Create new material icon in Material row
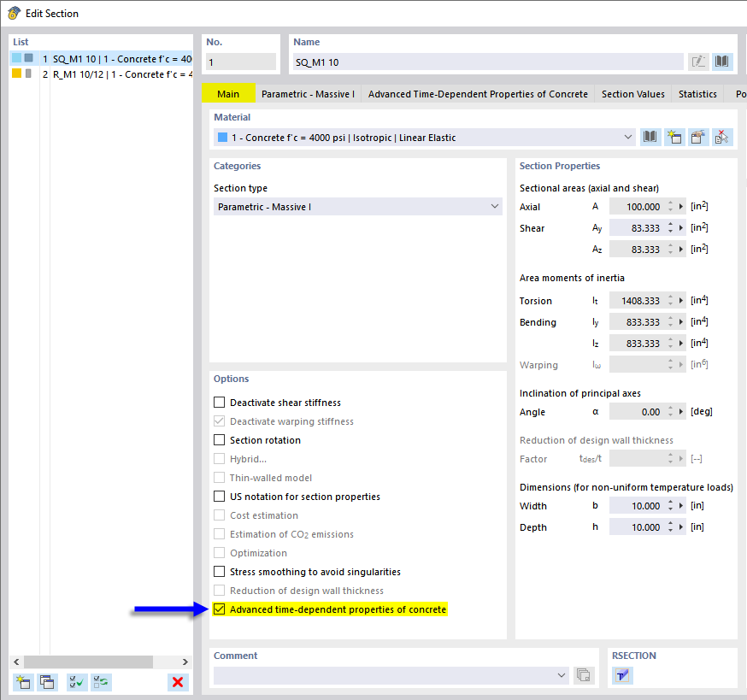The width and height of the screenshot is (747, 700). tap(674, 138)
